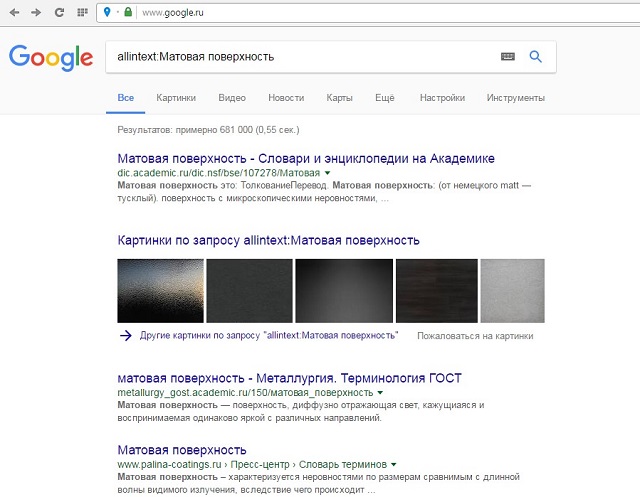Go back with the browser back arrow
The image size is (640, 497).
(x=14, y=12)
